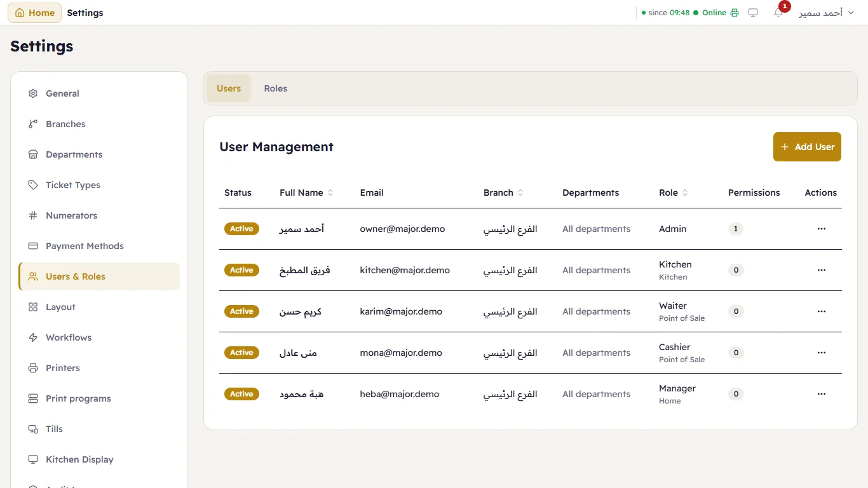
Task: Open Ticket Types tag icon
Action: coord(33,185)
